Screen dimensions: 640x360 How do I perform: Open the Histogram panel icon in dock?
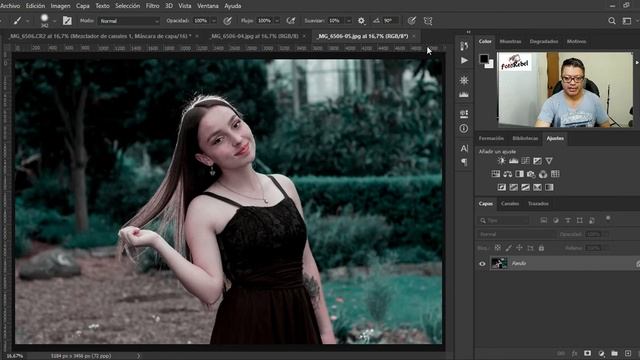click(464, 95)
